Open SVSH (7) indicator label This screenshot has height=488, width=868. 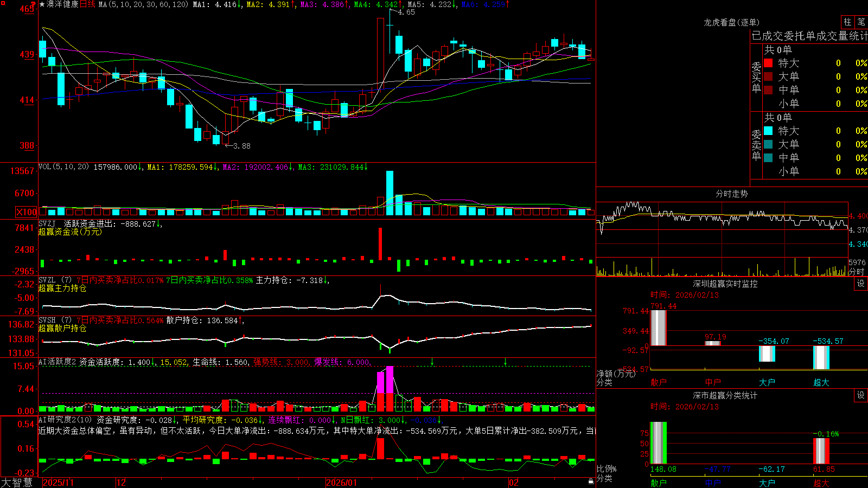tap(55, 320)
